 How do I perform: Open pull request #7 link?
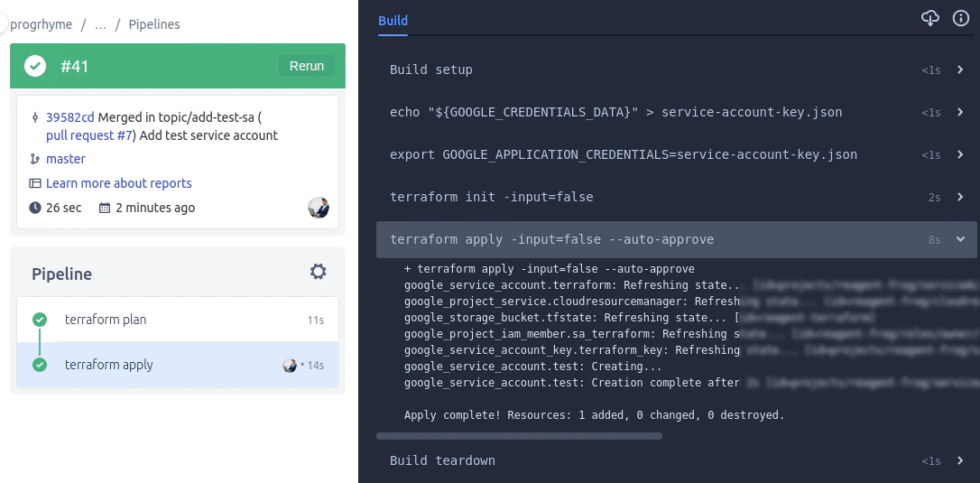tap(88, 135)
